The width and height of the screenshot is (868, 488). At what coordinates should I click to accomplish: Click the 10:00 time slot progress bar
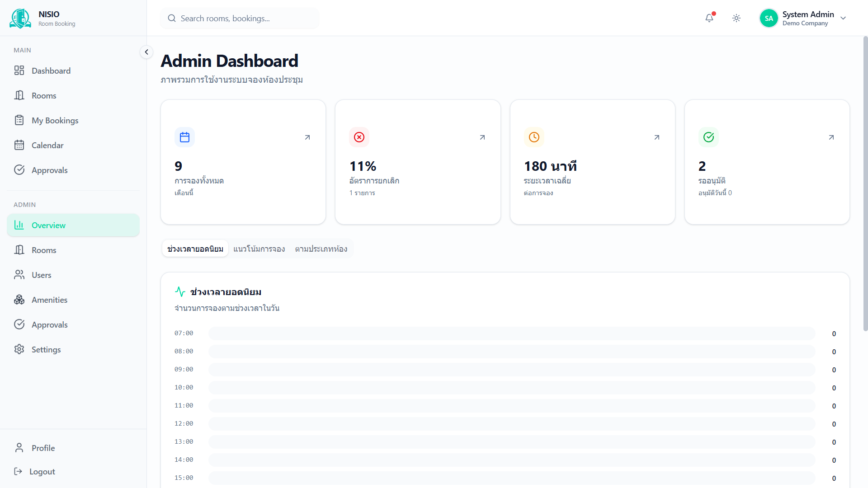pyautogui.click(x=511, y=388)
